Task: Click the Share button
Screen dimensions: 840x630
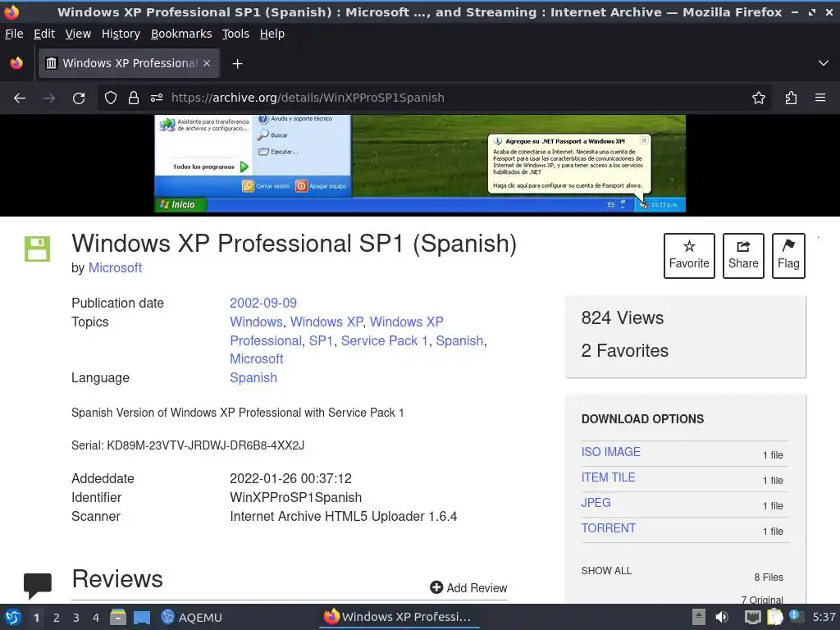Action: [x=743, y=256]
